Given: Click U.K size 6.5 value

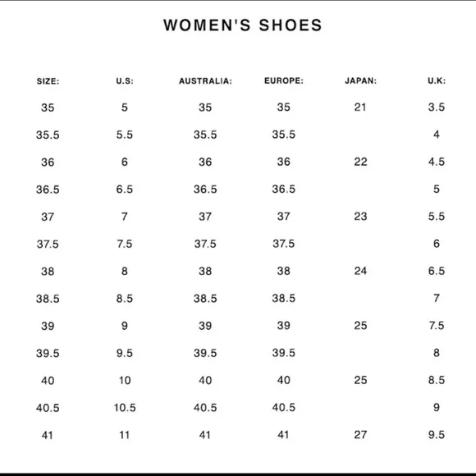Looking at the screenshot, I should point(437,271).
